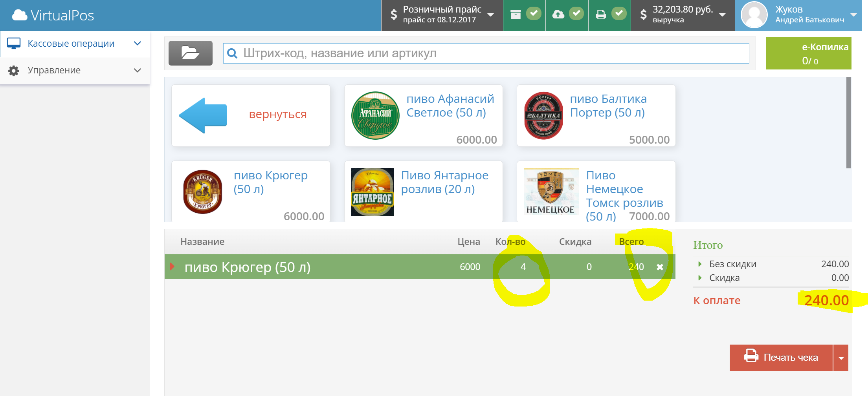Click the product list vertical scrollbar
The width and height of the screenshot is (868, 396).
[x=849, y=123]
